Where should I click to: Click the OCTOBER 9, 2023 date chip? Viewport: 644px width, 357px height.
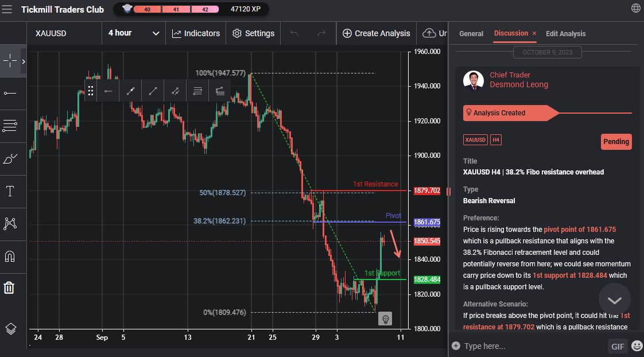tap(547, 52)
